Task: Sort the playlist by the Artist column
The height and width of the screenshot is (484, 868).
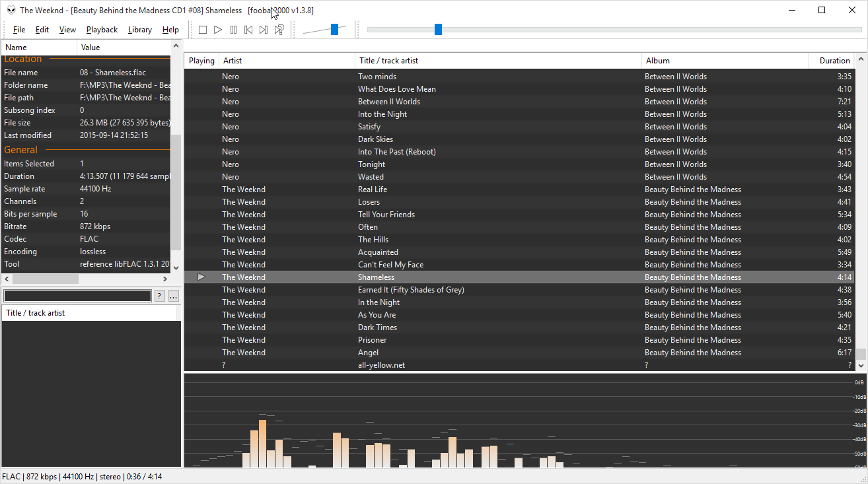Action: click(287, 61)
